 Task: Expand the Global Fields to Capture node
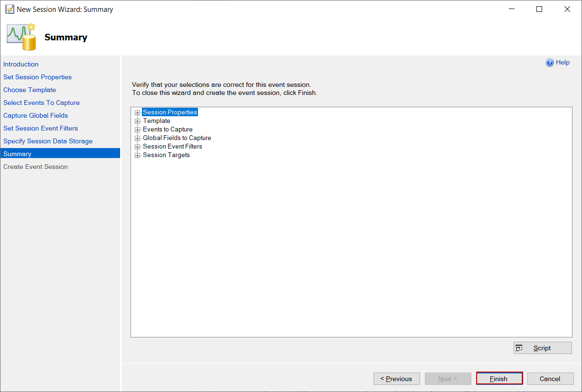point(138,139)
